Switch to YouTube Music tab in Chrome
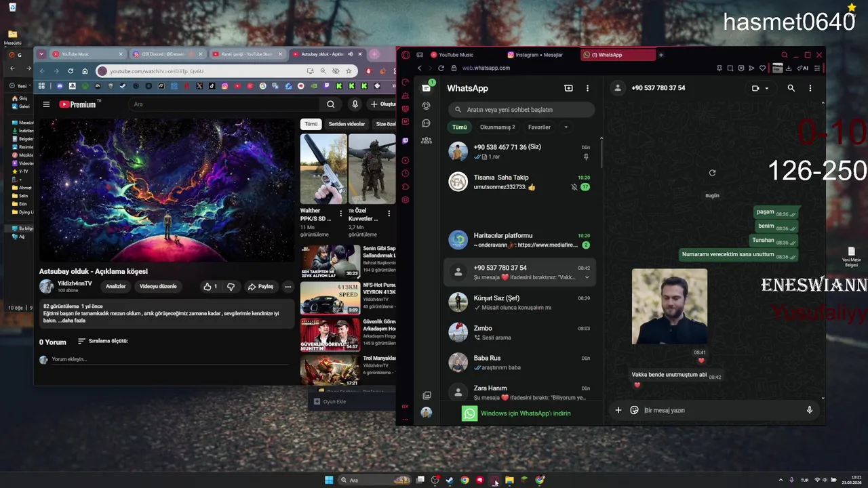 tap(88, 54)
